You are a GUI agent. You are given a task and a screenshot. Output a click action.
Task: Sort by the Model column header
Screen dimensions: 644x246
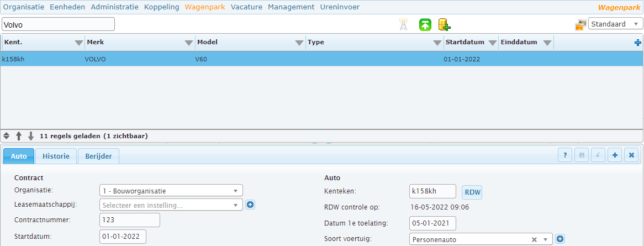(208, 43)
